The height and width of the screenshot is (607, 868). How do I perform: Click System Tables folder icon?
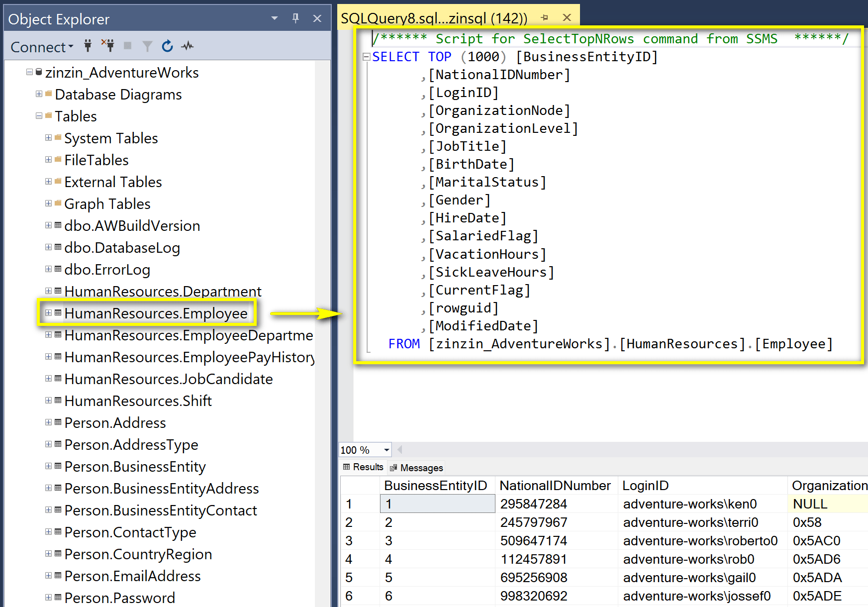58,137
